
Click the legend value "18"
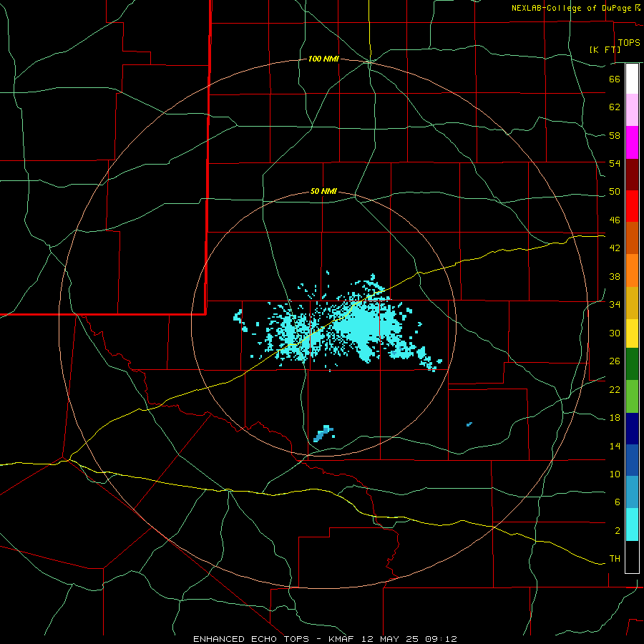point(615,418)
